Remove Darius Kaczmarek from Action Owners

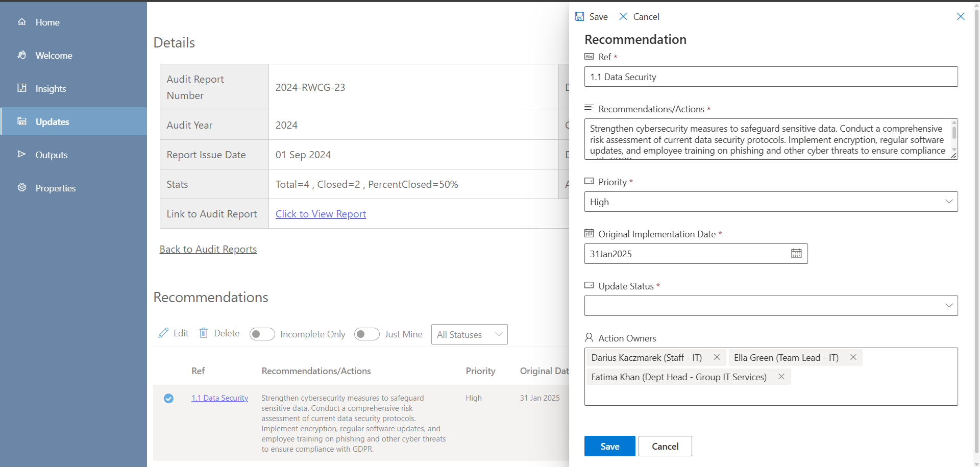click(x=717, y=357)
